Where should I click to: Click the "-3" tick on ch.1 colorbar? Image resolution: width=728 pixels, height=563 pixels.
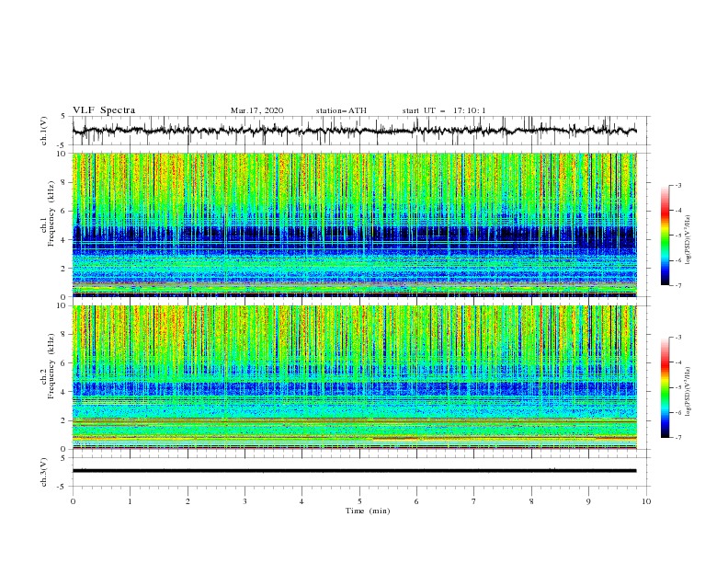tap(677, 185)
